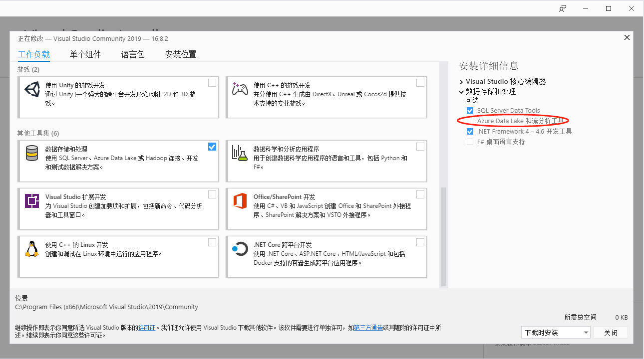Check the C++ game development workload
Screen dimensions: 644x359
click(x=420, y=83)
